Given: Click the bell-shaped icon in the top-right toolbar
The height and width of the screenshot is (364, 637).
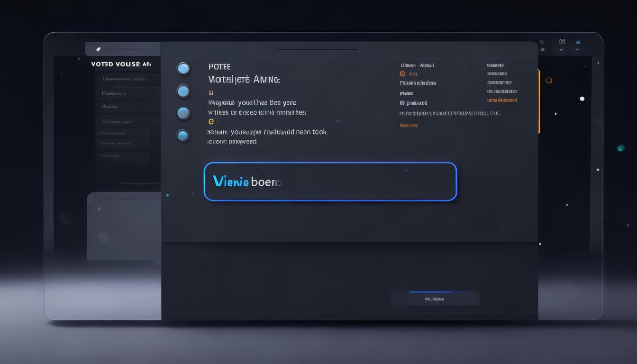Looking at the screenshot, I should coord(542,42).
